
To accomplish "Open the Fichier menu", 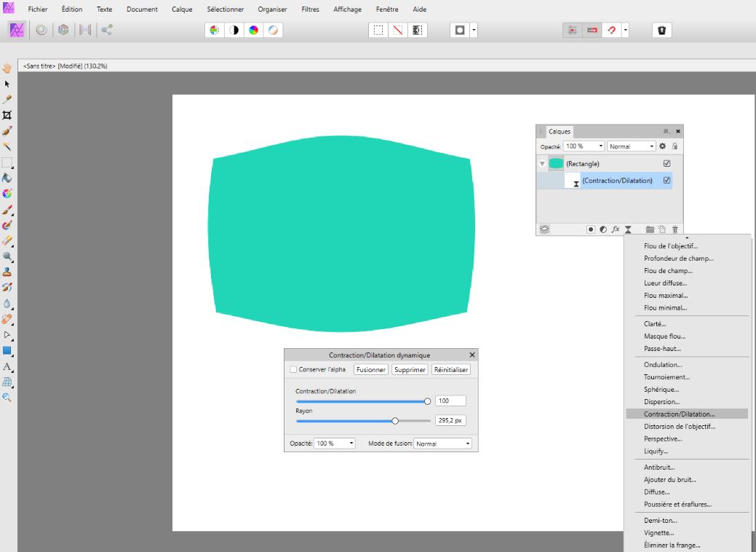I will coord(38,9).
